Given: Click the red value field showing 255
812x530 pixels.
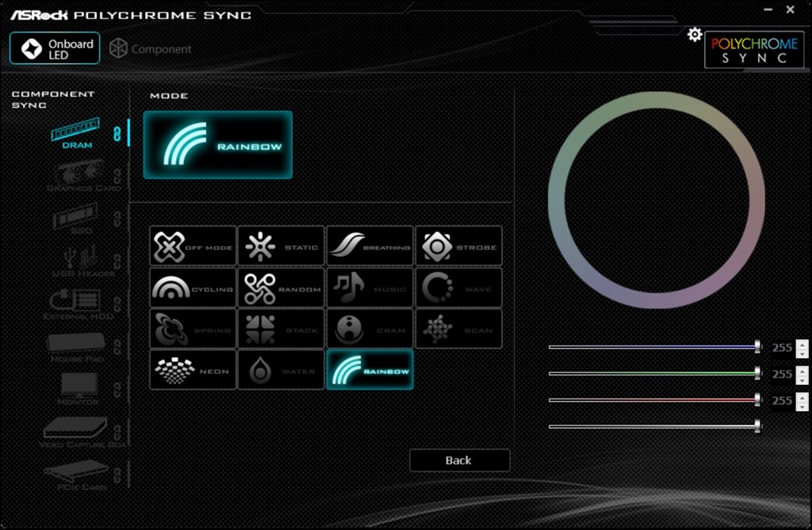Looking at the screenshot, I should 782,400.
